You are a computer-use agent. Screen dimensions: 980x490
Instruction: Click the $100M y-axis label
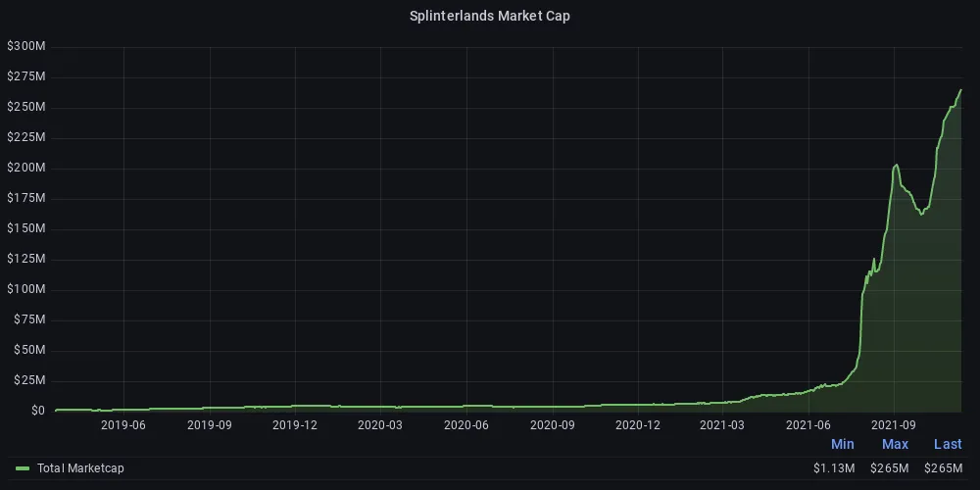pos(25,289)
